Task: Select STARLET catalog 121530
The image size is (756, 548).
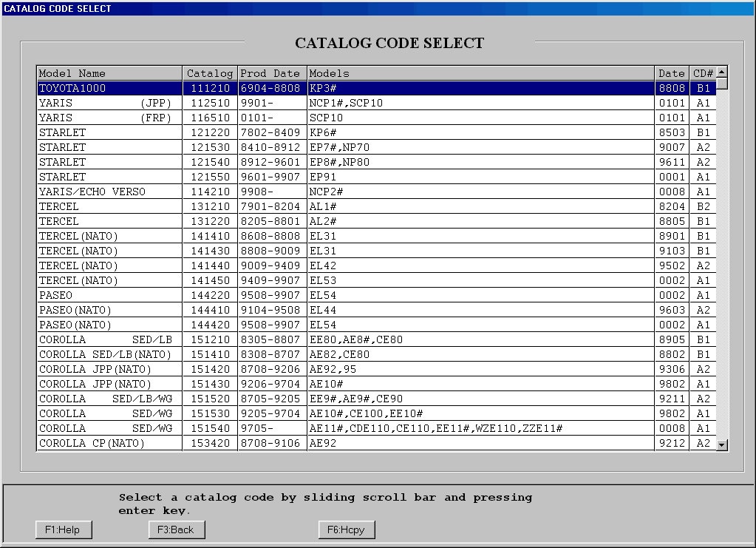Action: 377,148
